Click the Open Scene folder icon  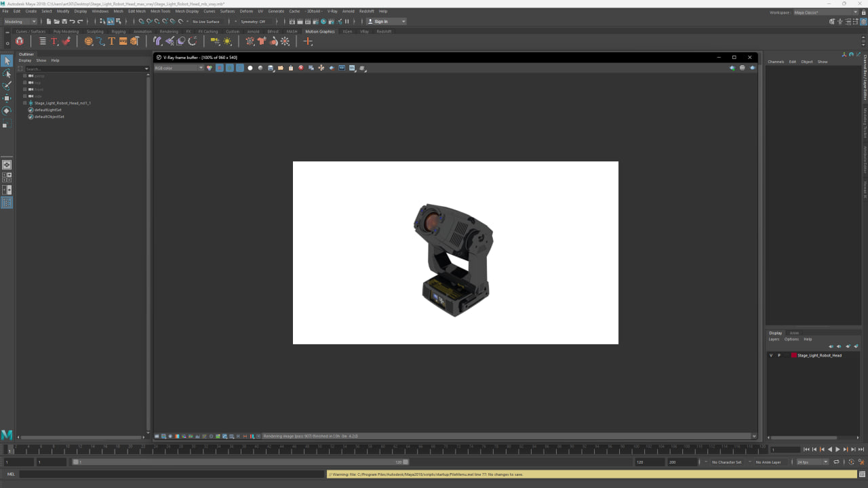56,22
